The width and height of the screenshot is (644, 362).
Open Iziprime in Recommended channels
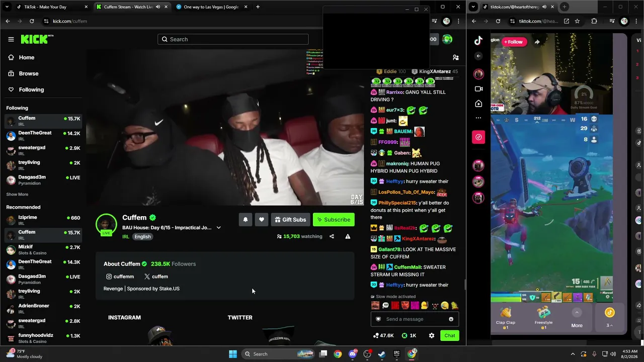(x=43, y=220)
